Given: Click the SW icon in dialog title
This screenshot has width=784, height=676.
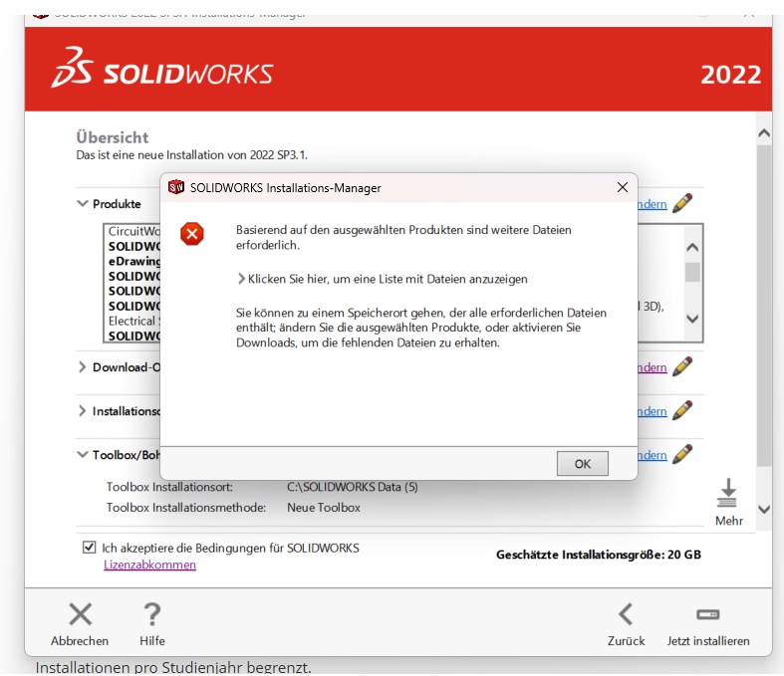Looking at the screenshot, I should [176, 187].
